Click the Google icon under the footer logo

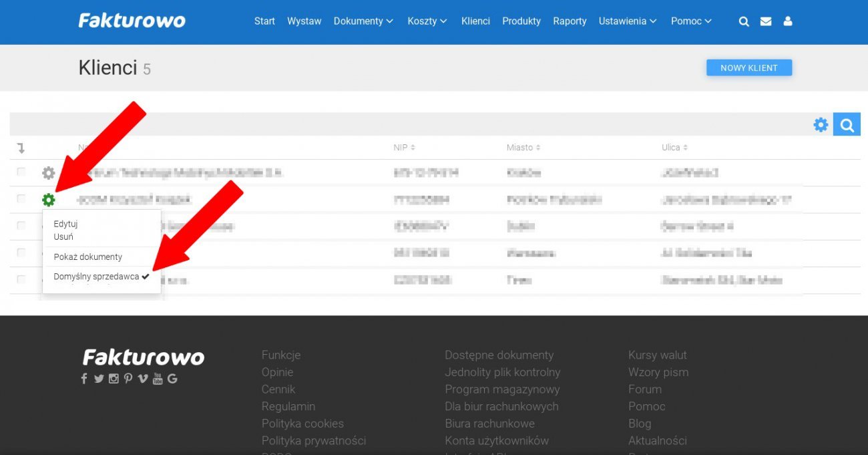pyautogui.click(x=172, y=378)
